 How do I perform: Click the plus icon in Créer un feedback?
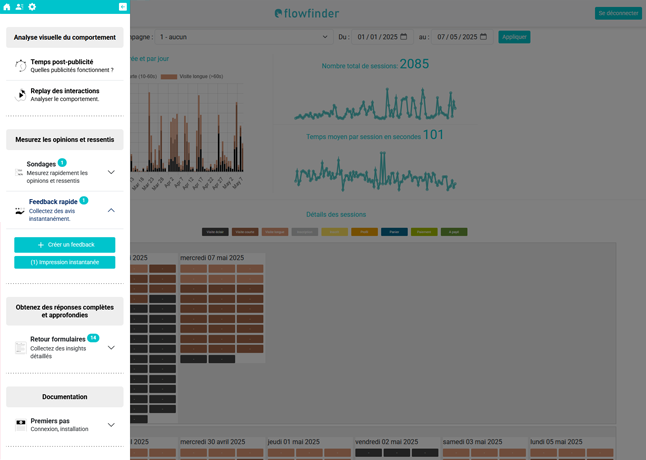pos(41,245)
